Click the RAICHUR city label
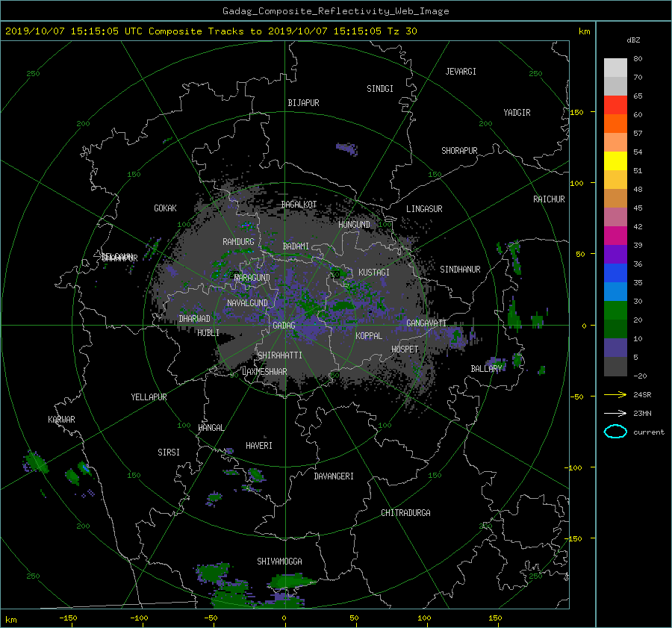672x628 pixels. 549,199
